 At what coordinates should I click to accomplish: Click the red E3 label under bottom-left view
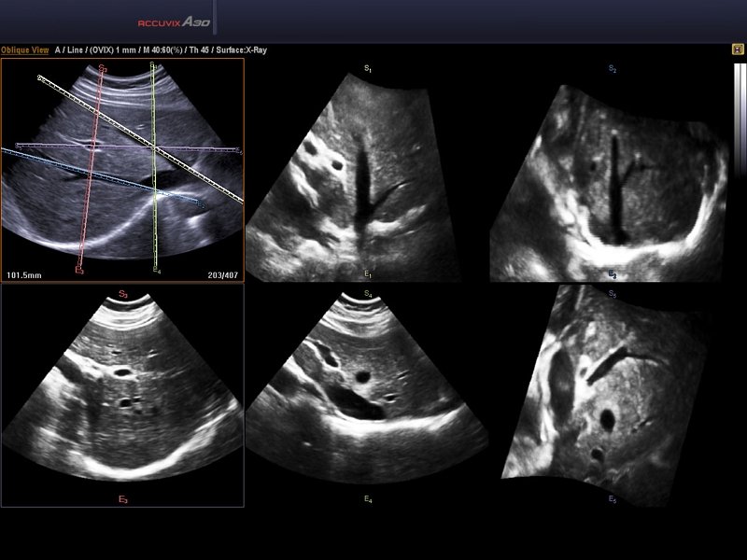click(x=122, y=501)
